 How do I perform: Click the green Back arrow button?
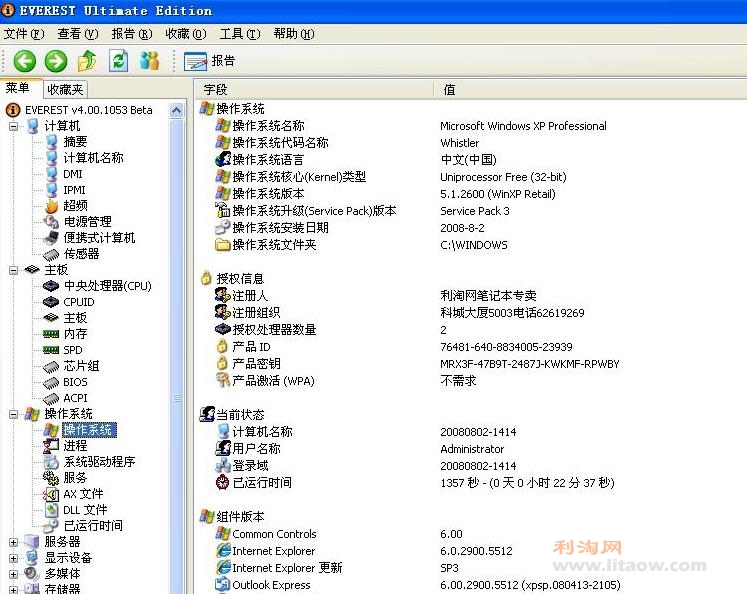[25, 61]
